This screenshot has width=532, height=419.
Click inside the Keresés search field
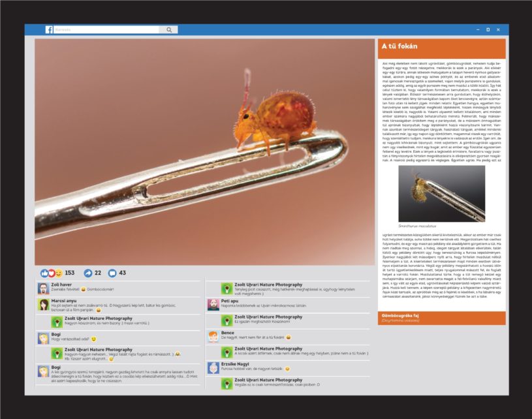(x=104, y=30)
